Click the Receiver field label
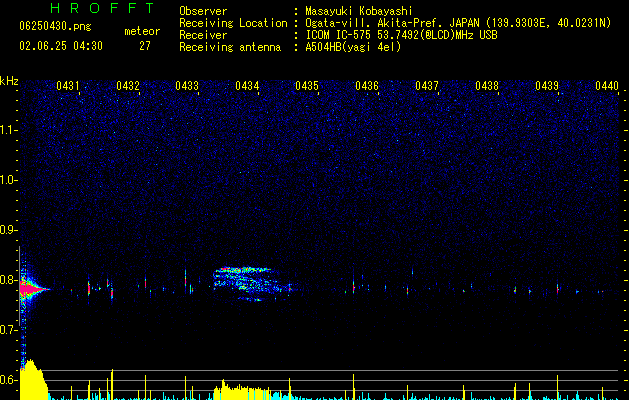 (203, 35)
